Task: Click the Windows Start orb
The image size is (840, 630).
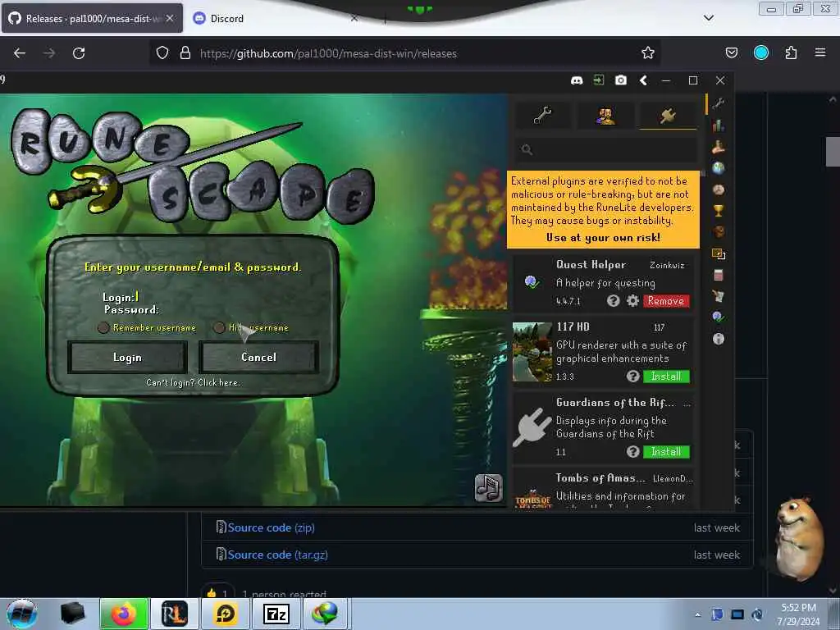Action: (21, 614)
